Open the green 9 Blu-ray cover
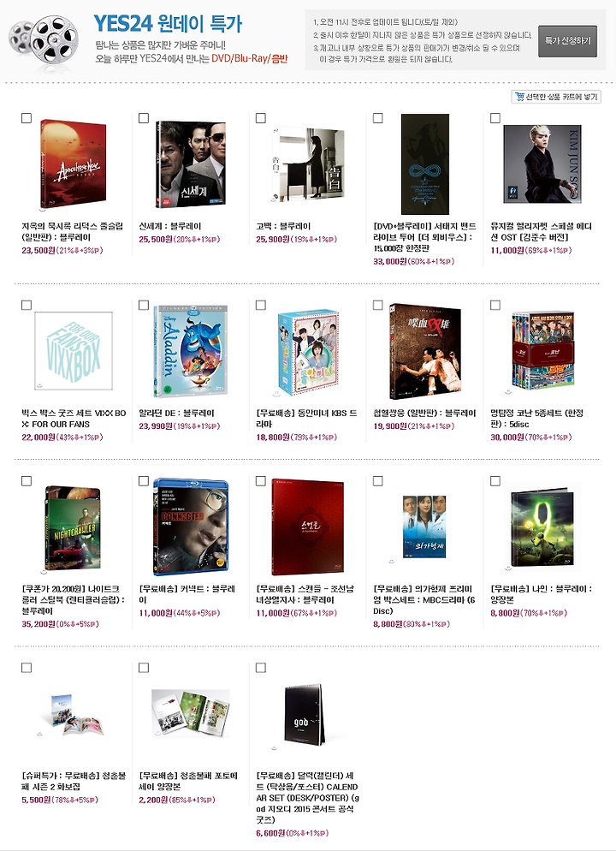 click(x=542, y=527)
